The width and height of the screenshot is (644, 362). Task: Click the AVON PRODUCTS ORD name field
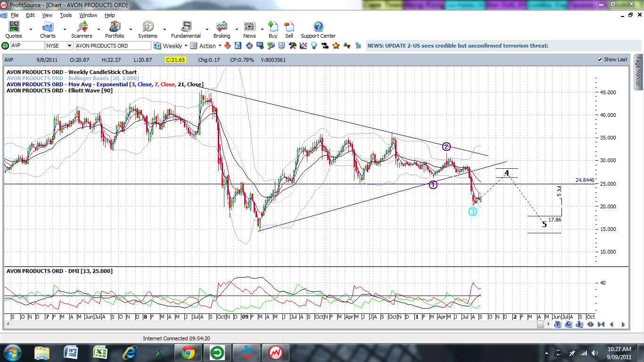(113, 46)
